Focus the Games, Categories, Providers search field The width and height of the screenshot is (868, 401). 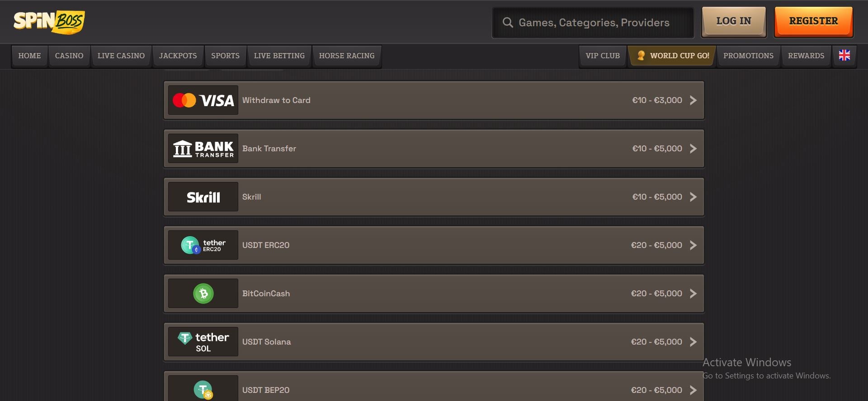(x=593, y=23)
